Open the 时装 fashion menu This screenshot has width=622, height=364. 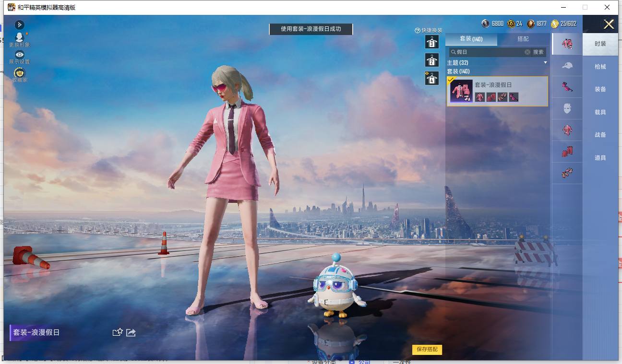click(x=600, y=44)
